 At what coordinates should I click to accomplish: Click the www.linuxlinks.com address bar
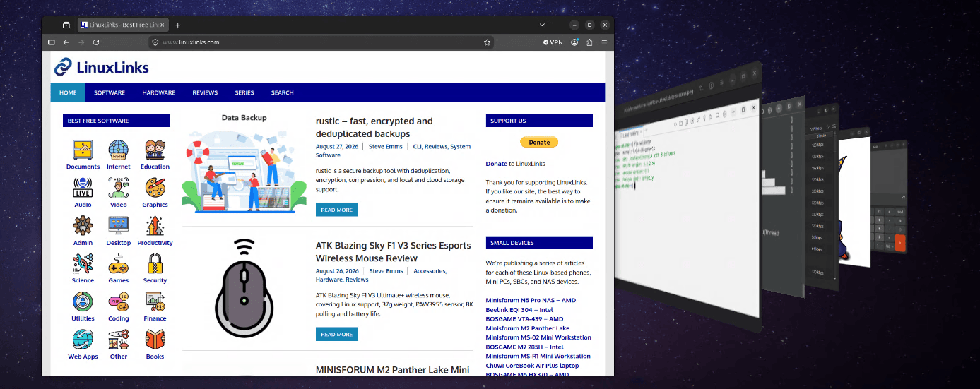(321, 42)
